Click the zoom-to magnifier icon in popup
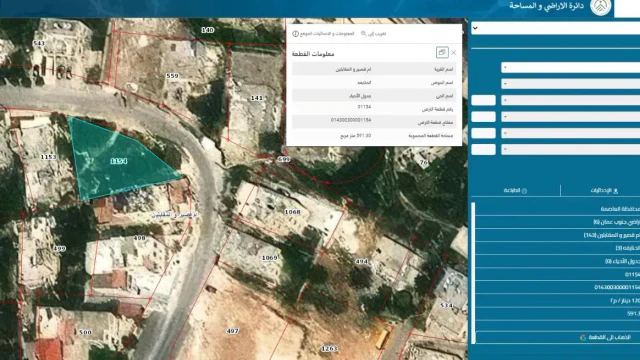The width and height of the screenshot is (640, 360). (x=363, y=33)
